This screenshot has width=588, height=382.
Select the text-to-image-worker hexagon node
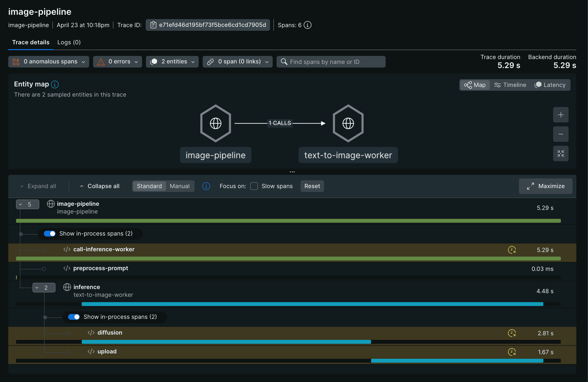(348, 123)
